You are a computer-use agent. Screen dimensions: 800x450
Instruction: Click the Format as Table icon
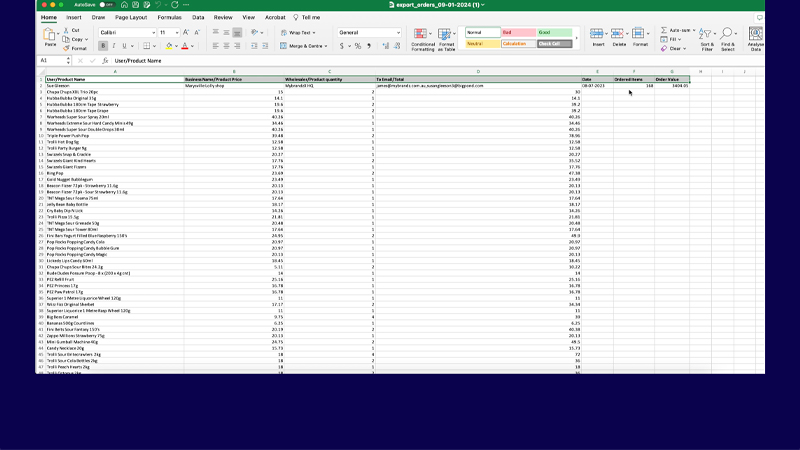446,36
